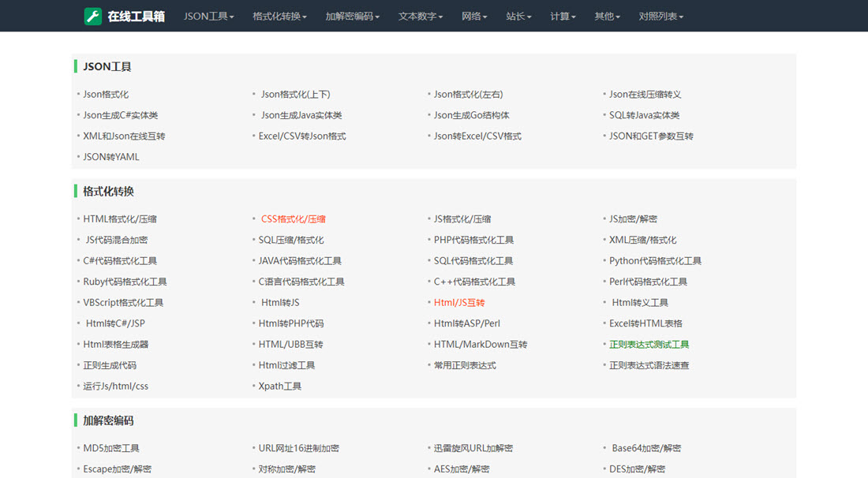The height and width of the screenshot is (478, 868).
Task: Go to Json生成C#实体类 tool
Action: pos(121,115)
